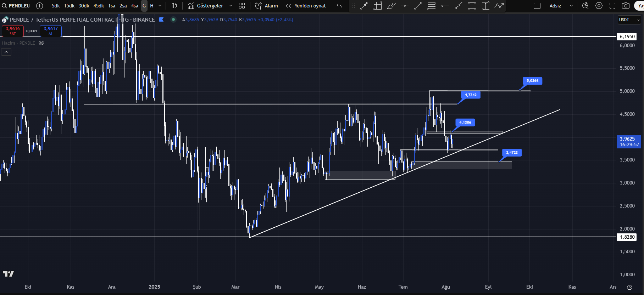Click the red SAT sell button
Screen dimensions: 644x295
[13, 31]
